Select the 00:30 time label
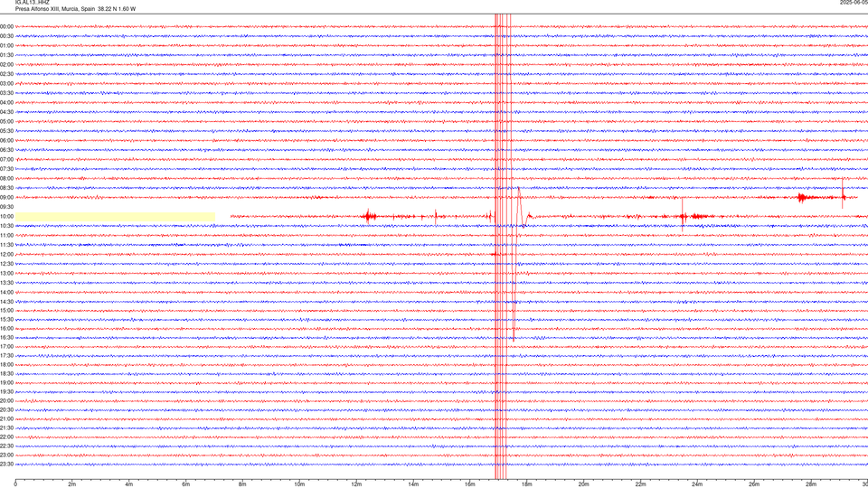The image size is (868, 488). click(6, 36)
